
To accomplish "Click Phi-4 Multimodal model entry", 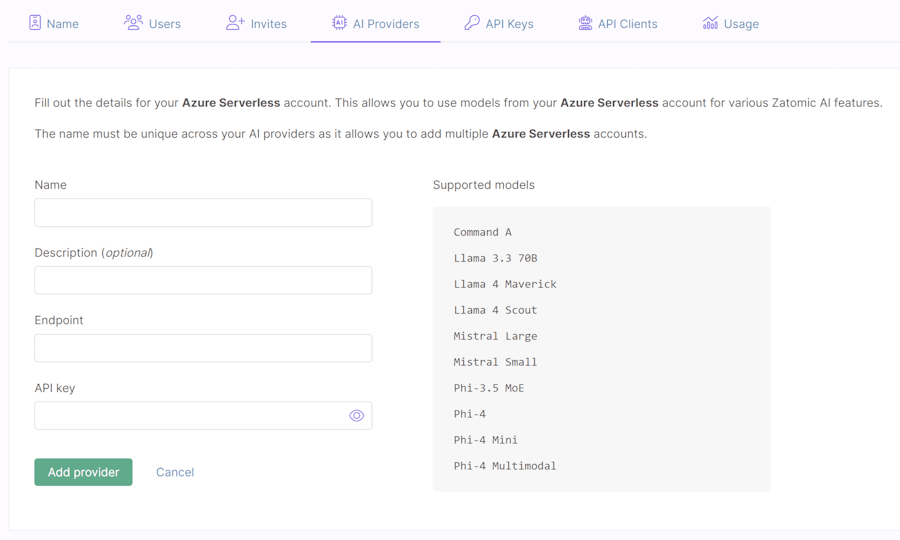I will point(505,466).
